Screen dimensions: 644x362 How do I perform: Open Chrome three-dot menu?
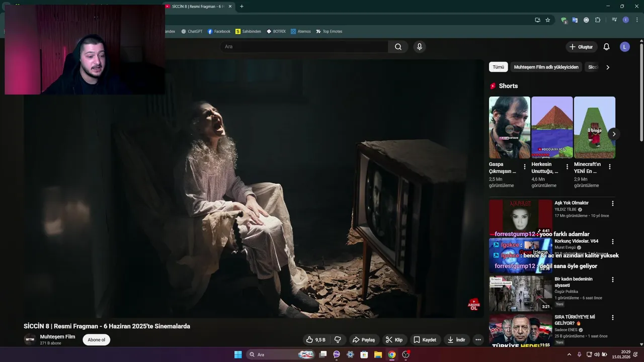(637, 20)
